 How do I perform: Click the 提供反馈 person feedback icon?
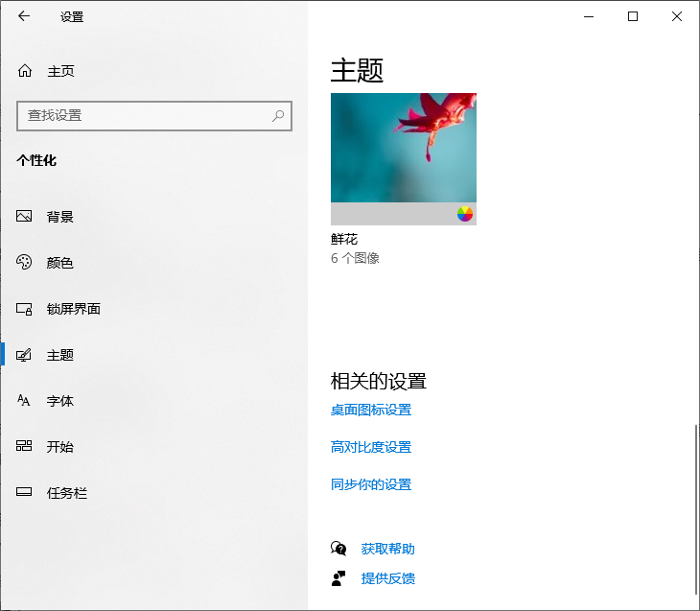pyautogui.click(x=338, y=578)
